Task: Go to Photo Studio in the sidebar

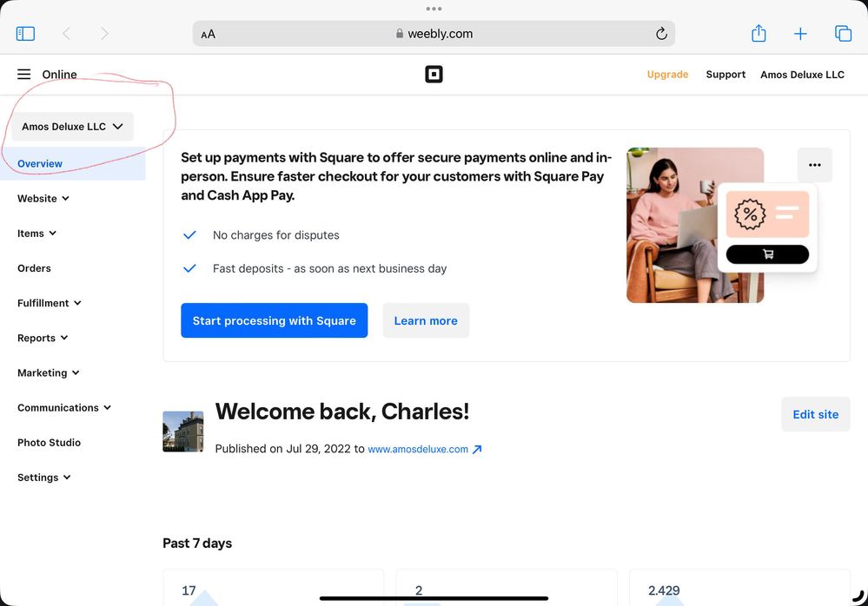Action: pos(49,443)
